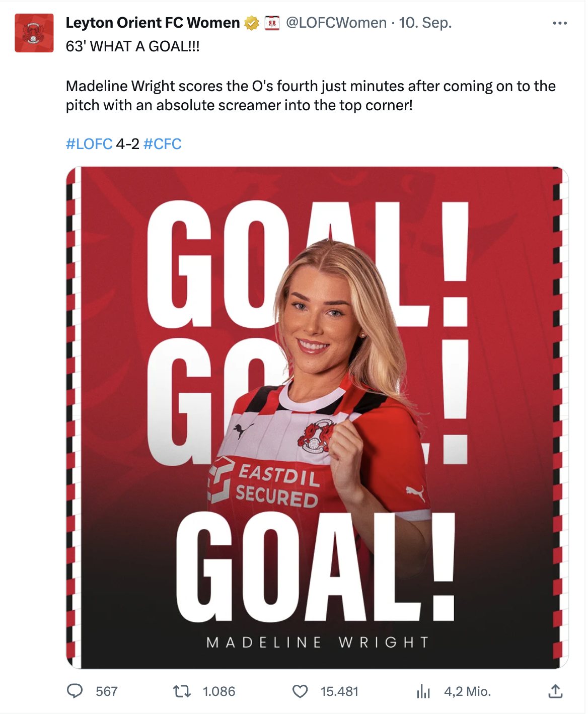Open the Madeline Wright goal image
This screenshot has width=588, height=714.
pyautogui.click(x=317, y=417)
